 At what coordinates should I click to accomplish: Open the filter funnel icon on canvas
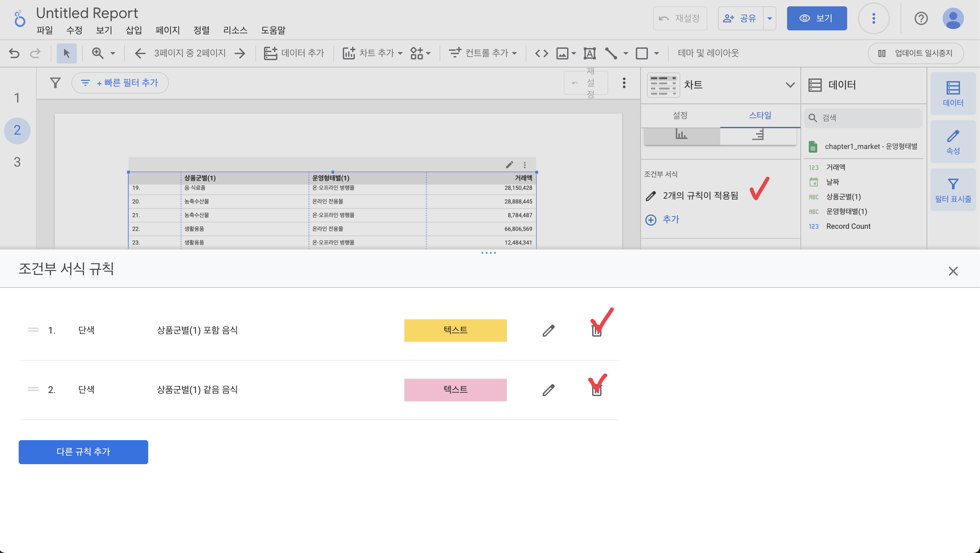pyautogui.click(x=55, y=82)
